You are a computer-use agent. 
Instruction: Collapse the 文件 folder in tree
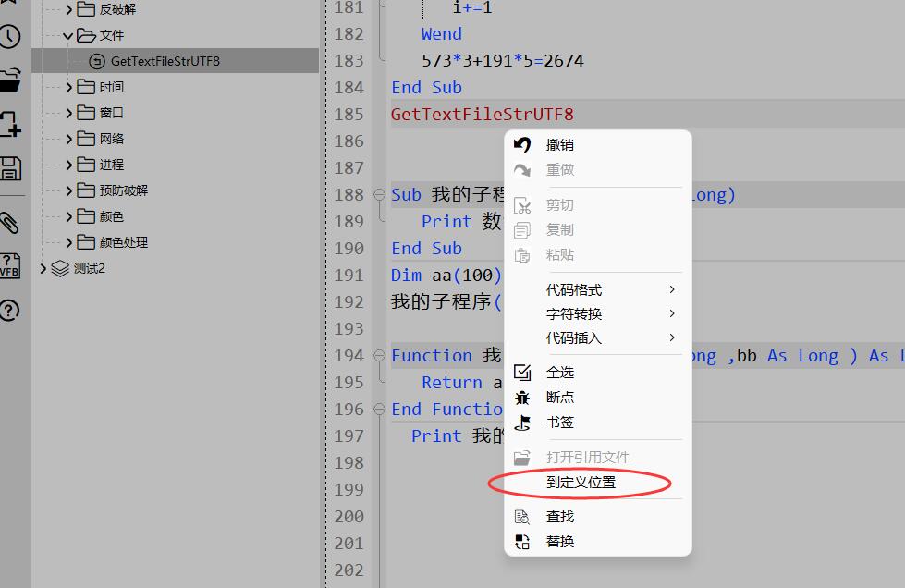(68, 35)
